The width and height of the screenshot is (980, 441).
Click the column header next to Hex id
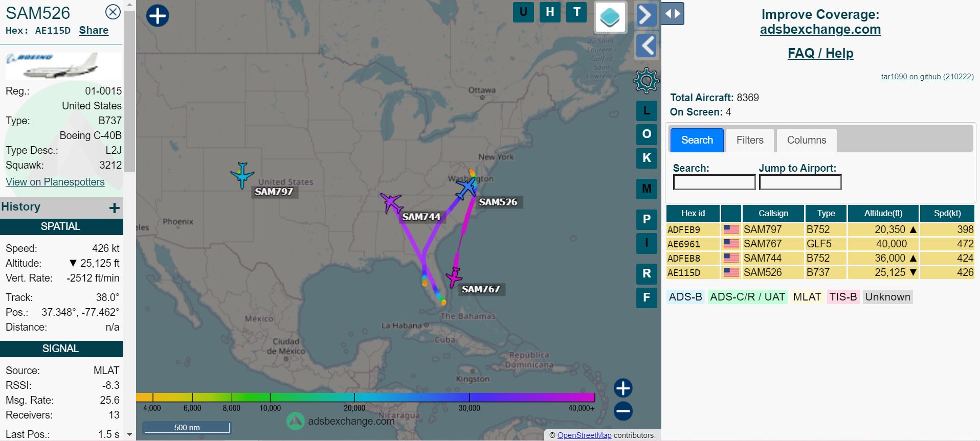click(x=731, y=213)
